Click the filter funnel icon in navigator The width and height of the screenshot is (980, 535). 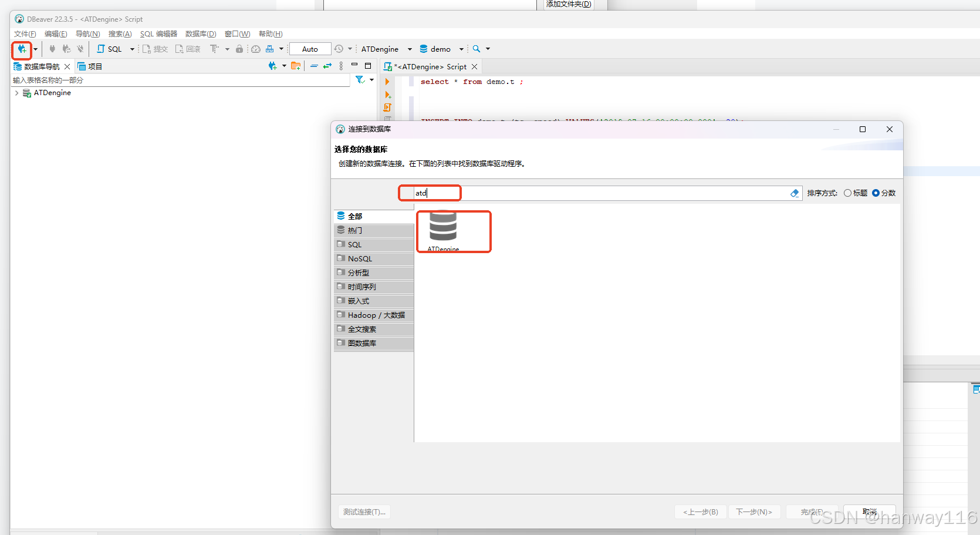(x=360, y=80)
